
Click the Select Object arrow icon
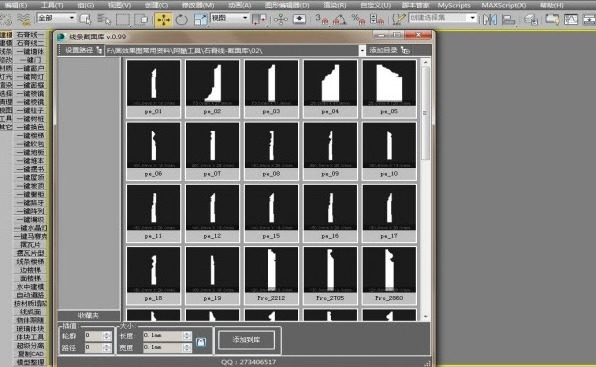click(x=85, y=19)
